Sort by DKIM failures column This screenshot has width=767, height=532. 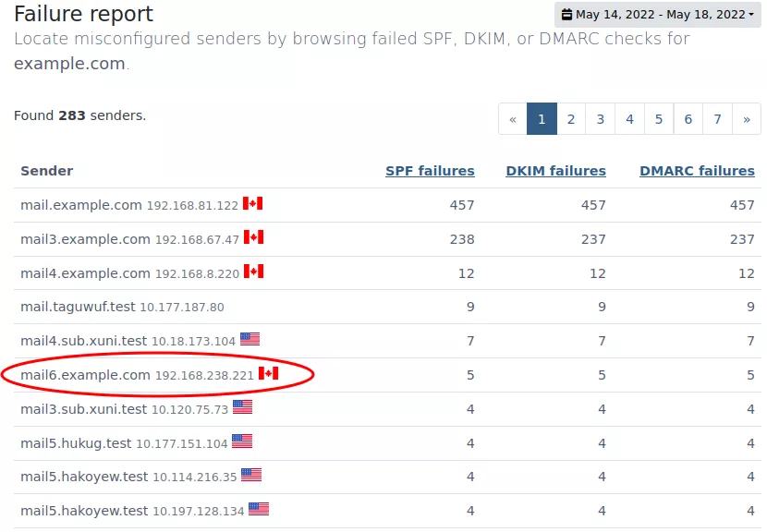tap(555, 171)
